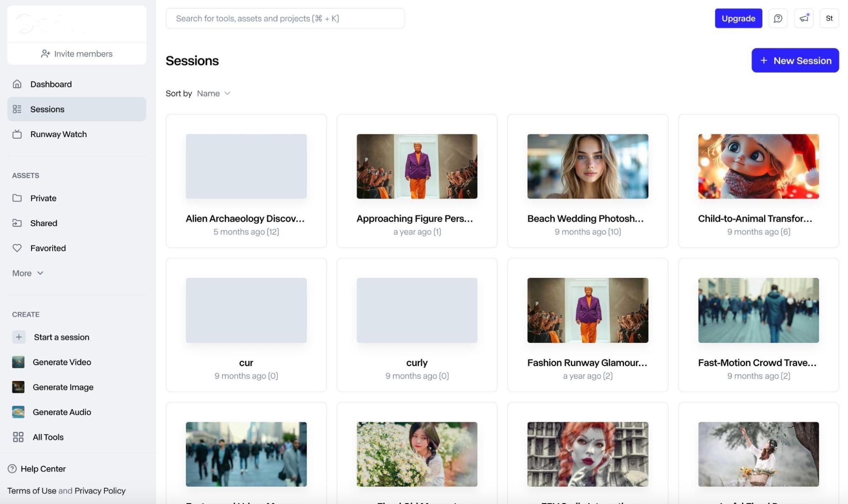The image size is (848, 504).
Task: Select Sessions in the sidebar
Action: click(77, 109)
